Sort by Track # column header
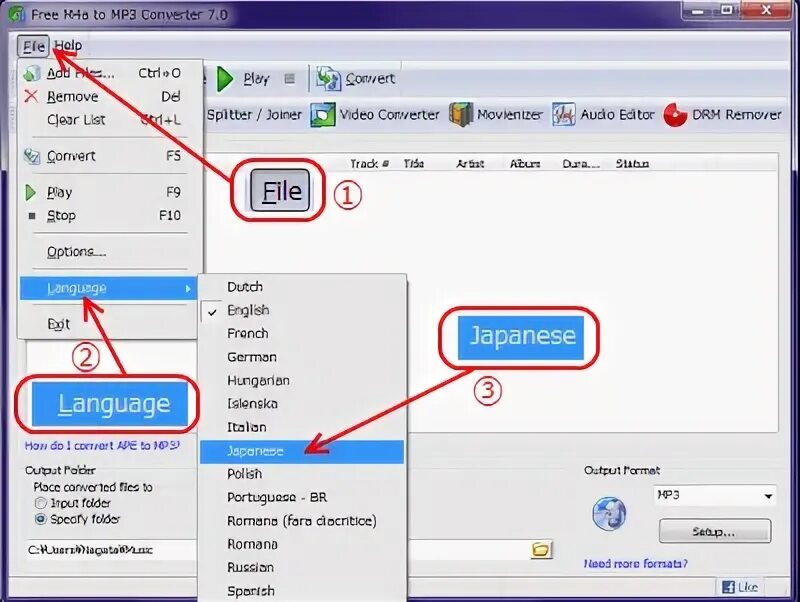This screenshot has width=800, height=602. 369,164
